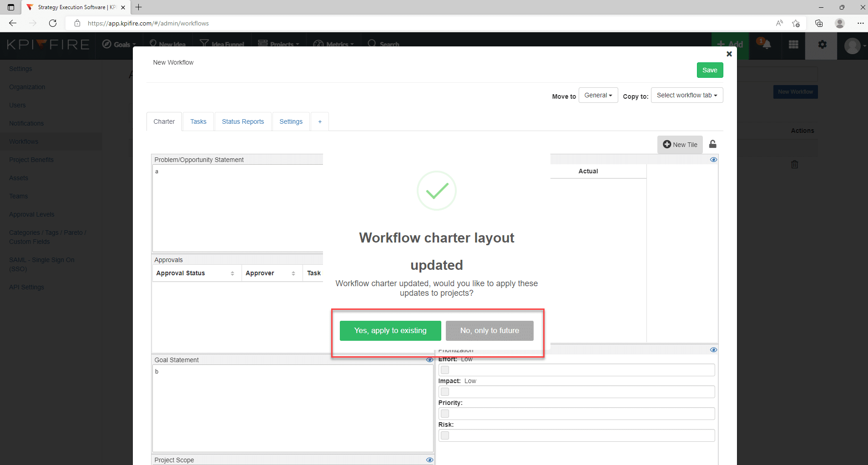Open the settings gear icon
The width and height of the screenshot is (868, 465).
pyautogui.click(x=822, y=45)
